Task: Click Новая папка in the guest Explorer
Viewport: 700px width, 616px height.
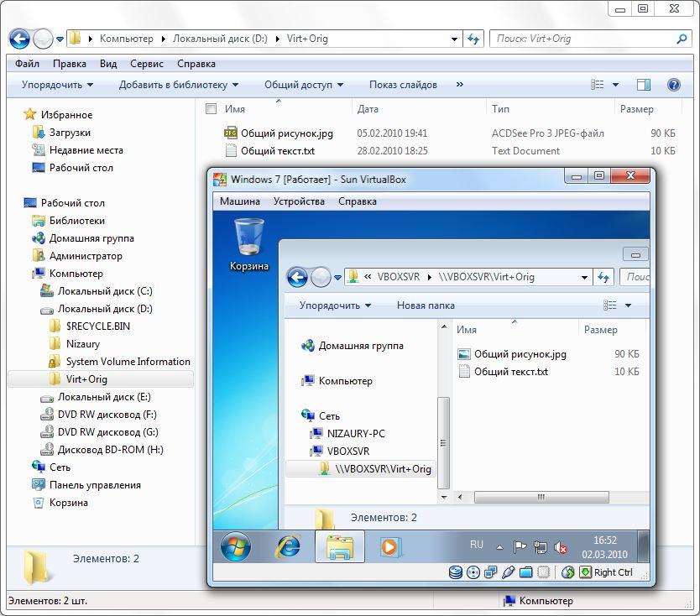Action: 426,305
